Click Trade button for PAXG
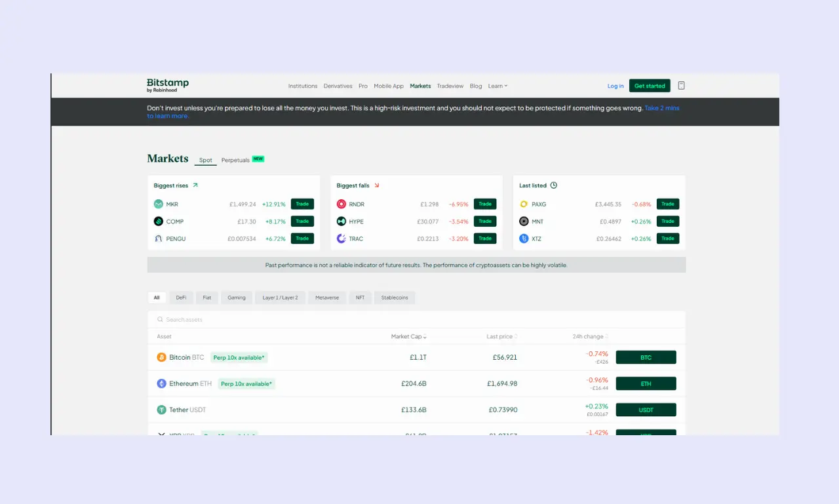The image size is (839, 504). (x=668, y=204)
